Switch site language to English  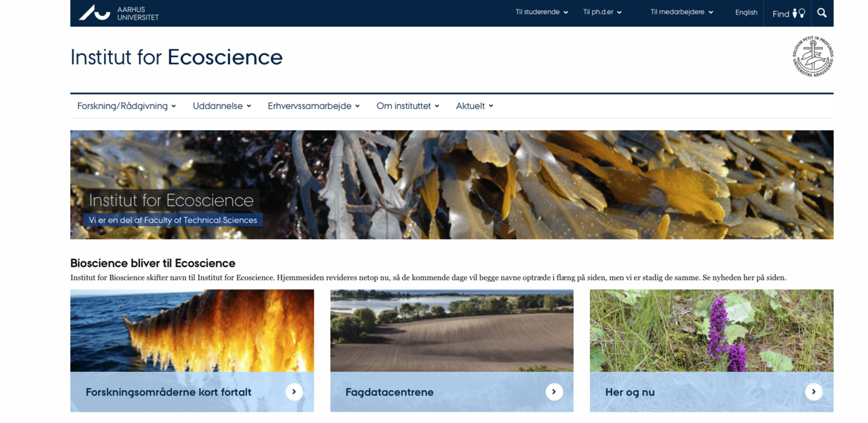pyautogui.click(x=746, y=12)
